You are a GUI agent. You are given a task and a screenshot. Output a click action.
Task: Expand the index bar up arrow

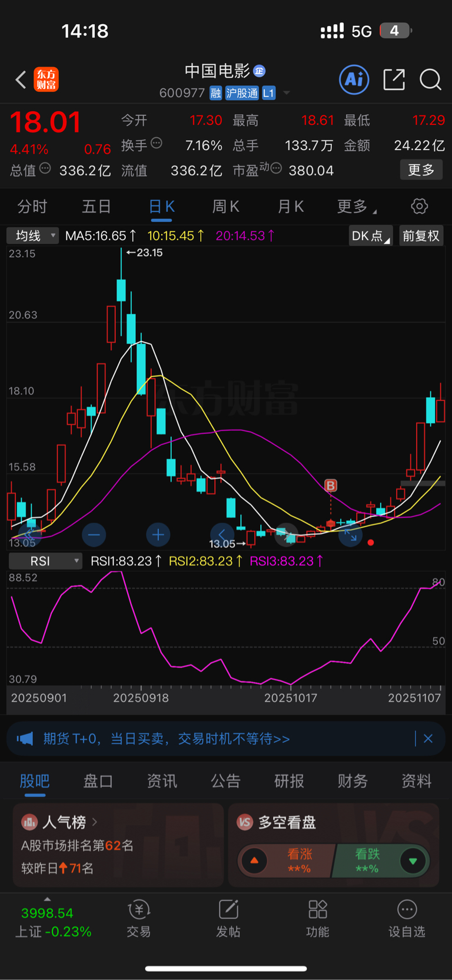click(x=47, y=899)
